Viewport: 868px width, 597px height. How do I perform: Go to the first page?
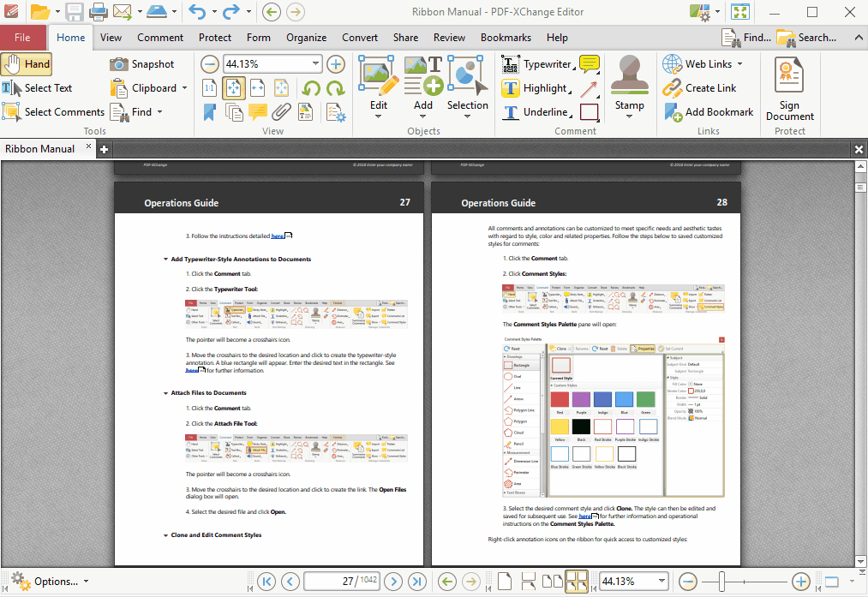(x=266, y=582)
